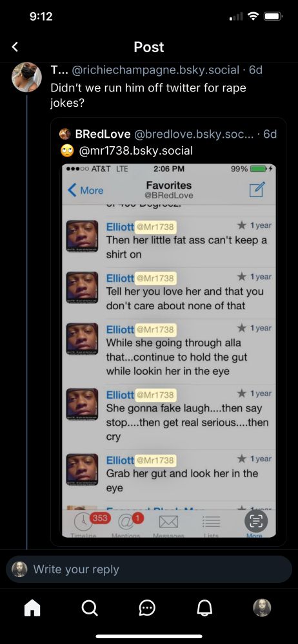The width and height of the screenshot is (298, 644).
Task: Open the embedded Favorites screenshot image
Action: pyautogui.click(x=169, y=351)
